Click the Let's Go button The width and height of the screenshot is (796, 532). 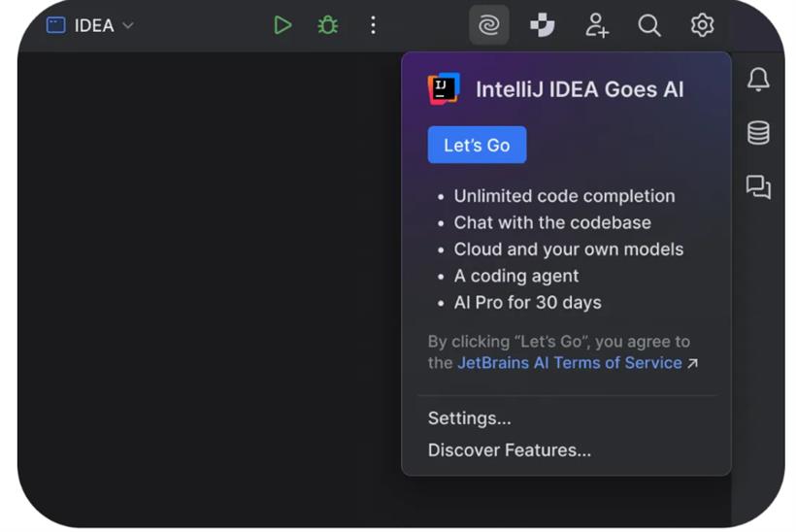(x=477, y=145)
